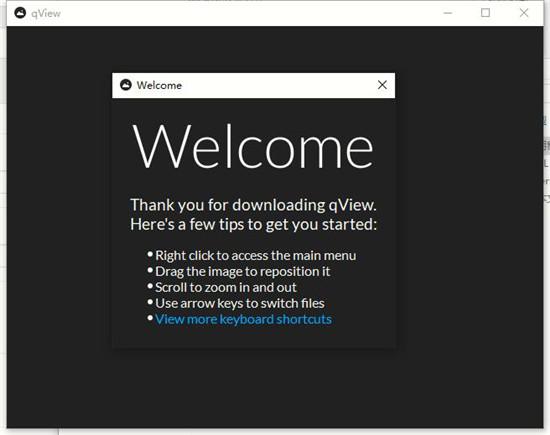Click the 'Thank you for downloading qView.' text
The height and width of the screenshot is (435, 550).
tap(253, 205)
